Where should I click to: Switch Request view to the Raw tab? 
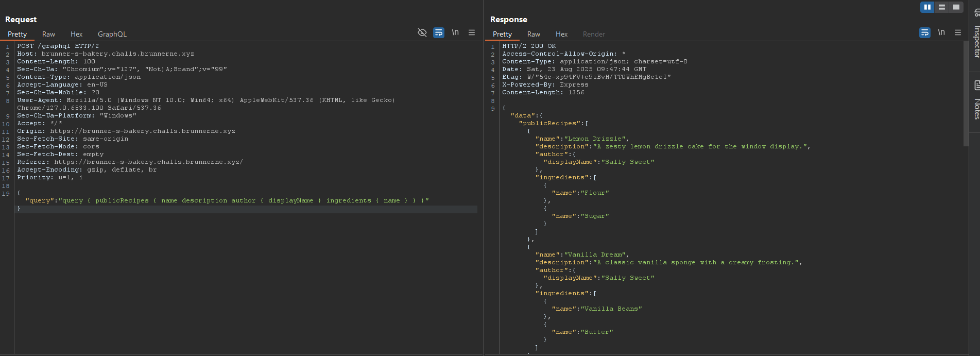tap(48, 34)
